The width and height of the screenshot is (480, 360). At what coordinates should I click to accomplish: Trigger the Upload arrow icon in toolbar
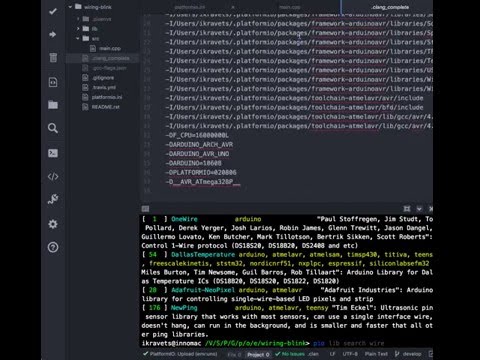click(x=53, y=34)
